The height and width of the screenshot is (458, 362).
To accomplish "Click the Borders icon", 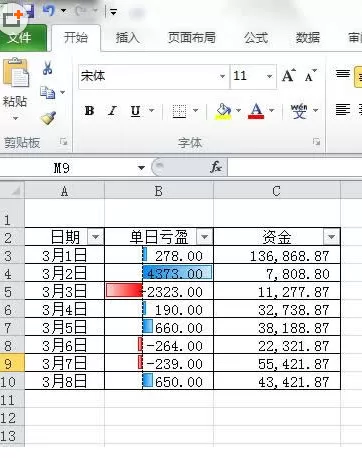I will (179, 111).
